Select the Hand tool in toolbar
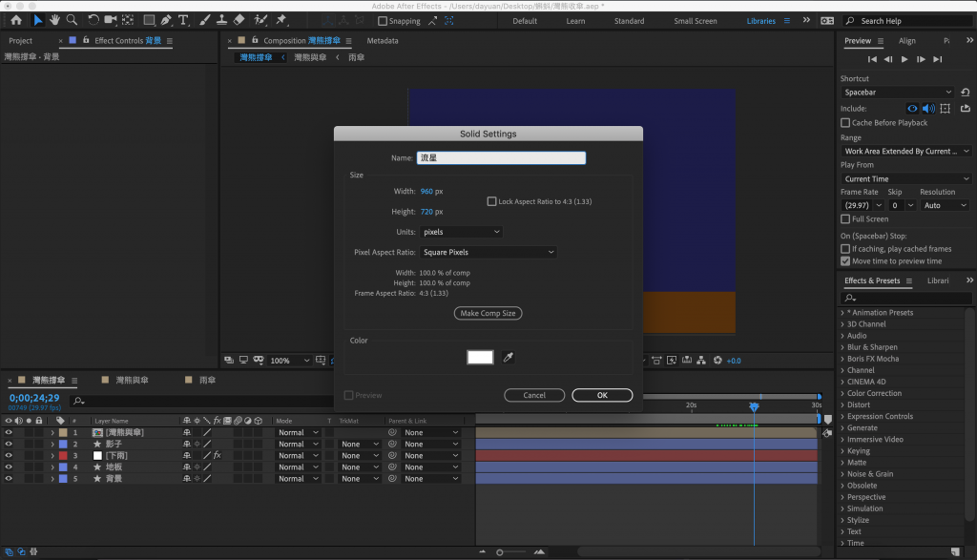The width and height of the screenshot is (977, 560). pyautogui.click(x=55, y=20)
